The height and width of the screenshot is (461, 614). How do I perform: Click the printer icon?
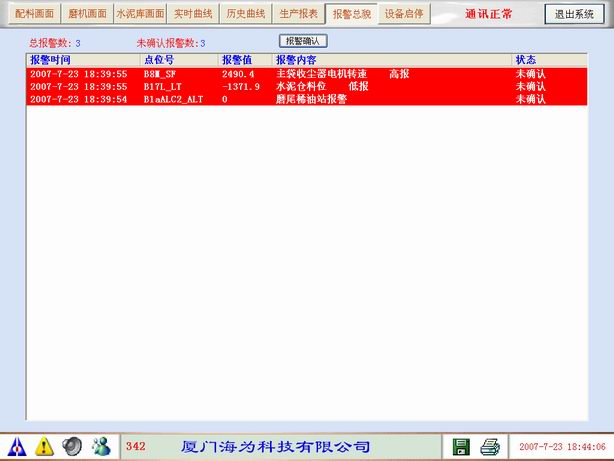(490, 447)
